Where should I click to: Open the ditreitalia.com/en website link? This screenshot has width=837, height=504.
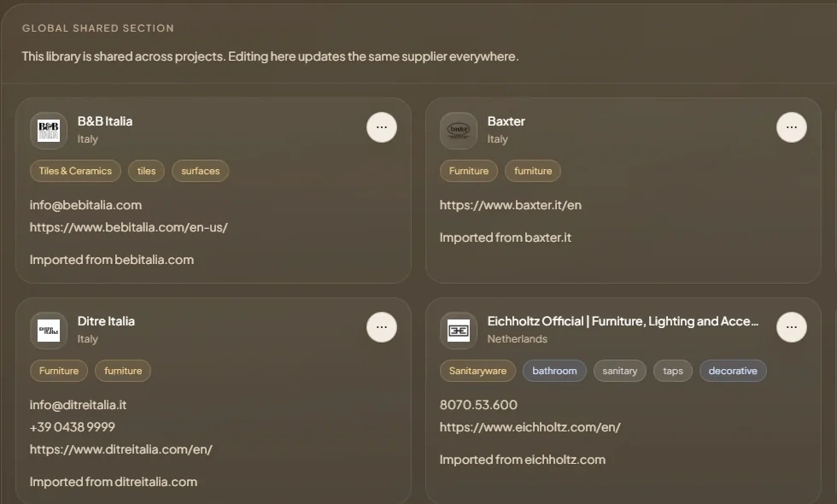coord(121,449)
